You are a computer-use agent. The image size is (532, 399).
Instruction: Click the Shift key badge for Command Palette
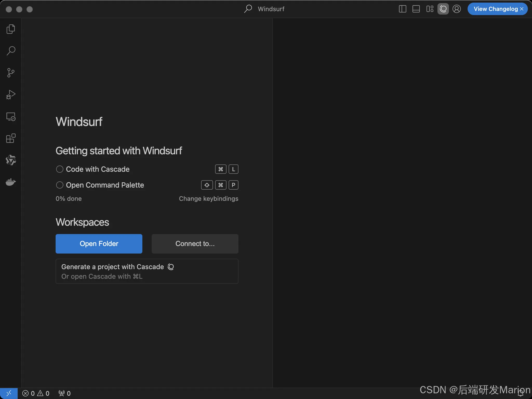[207, 185]
